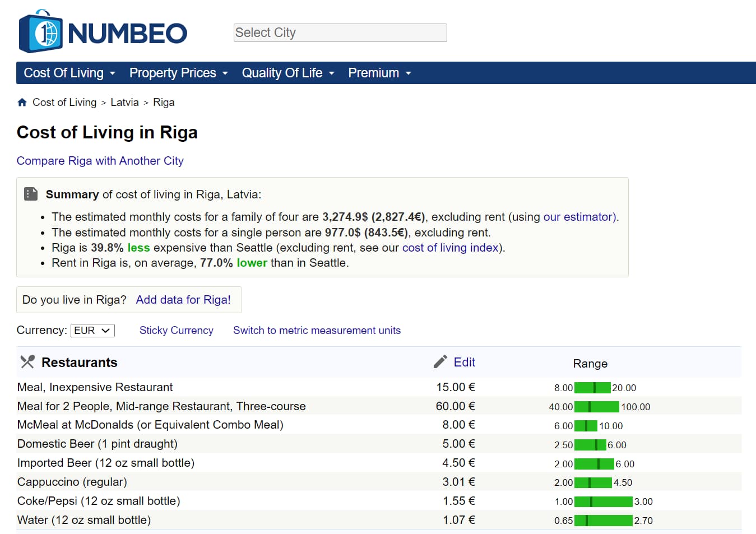
Task: Expand the EUR currency dropdown
Action: (92, 331)
